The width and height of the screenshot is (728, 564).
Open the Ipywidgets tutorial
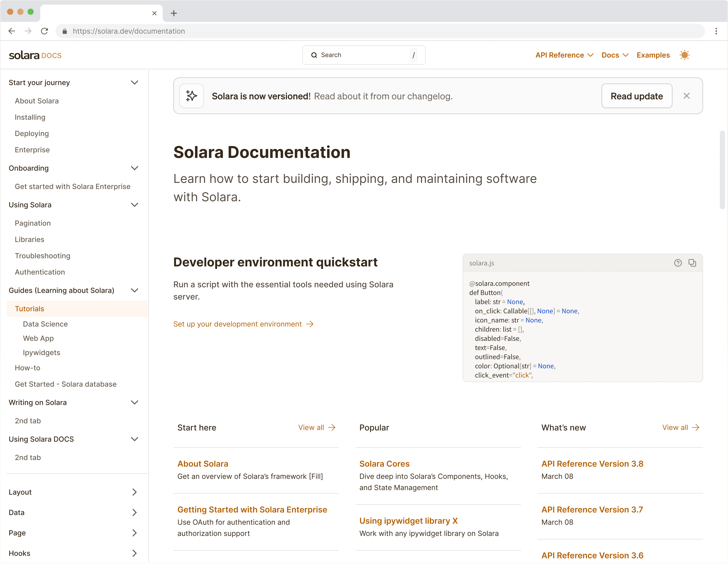click(x=41, y=353)
